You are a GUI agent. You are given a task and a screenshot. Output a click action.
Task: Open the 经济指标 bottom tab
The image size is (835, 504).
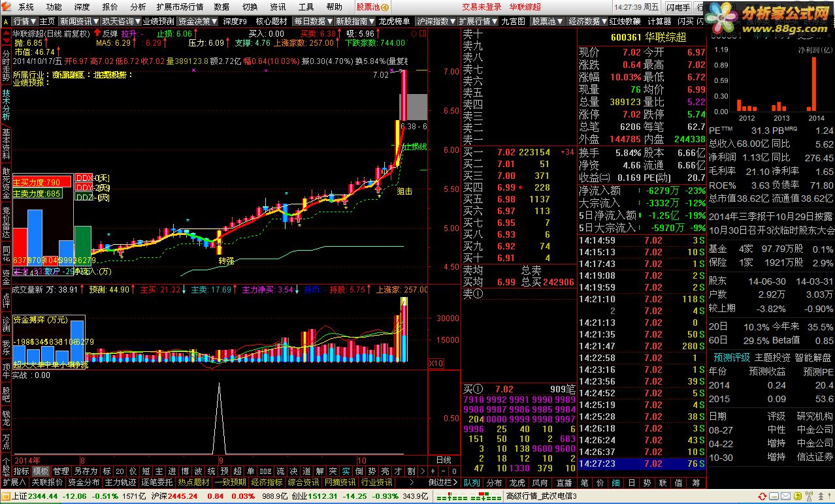tap(267, 482)
